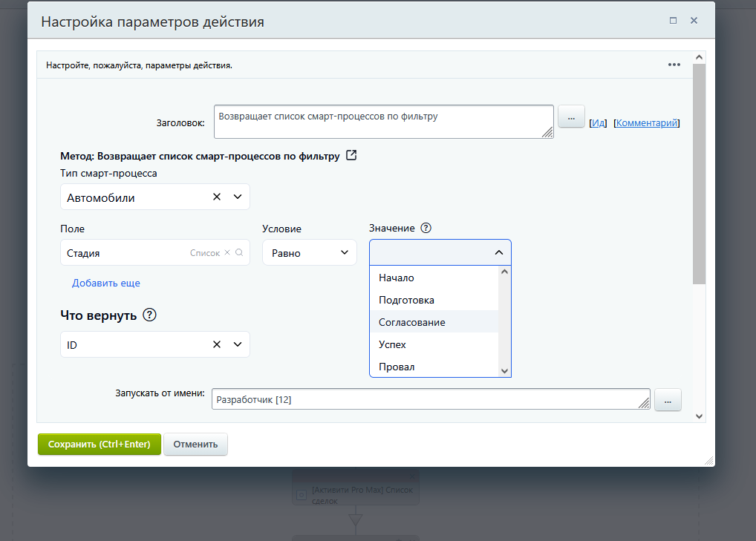
Task: Click the Сохранить (Ctrl+Enter) button
Action: 100,445
